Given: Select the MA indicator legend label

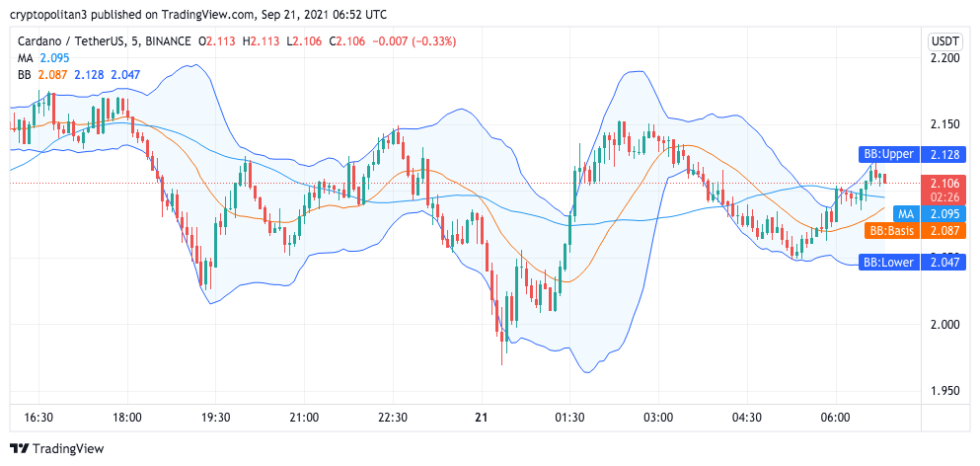Looking at the screenshot, I should tap(26, 58).
